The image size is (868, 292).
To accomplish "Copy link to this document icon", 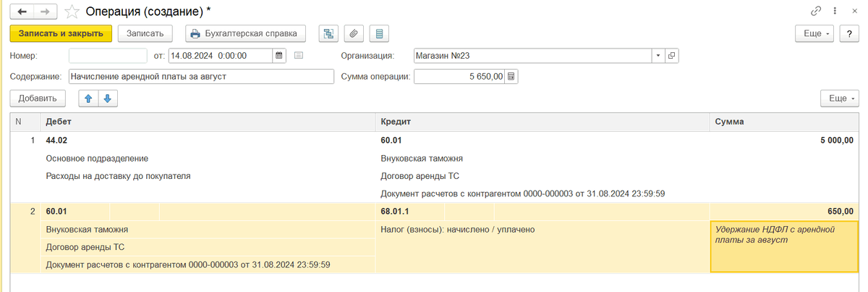I will point(816,12).
